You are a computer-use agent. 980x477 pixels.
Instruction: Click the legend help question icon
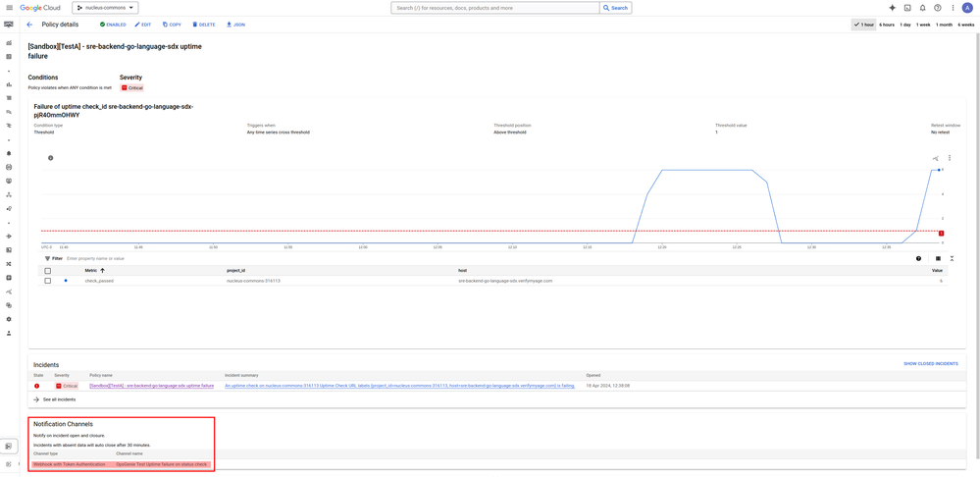coord(918,258)
